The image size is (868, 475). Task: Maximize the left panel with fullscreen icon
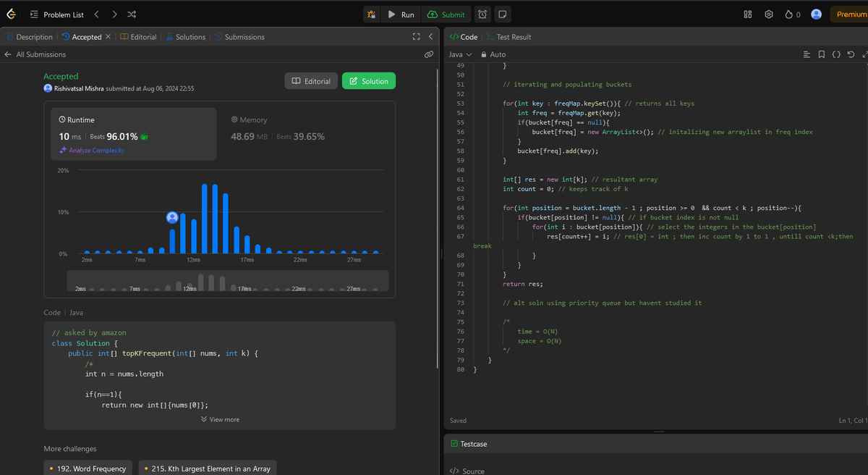(x=416, y=37)
